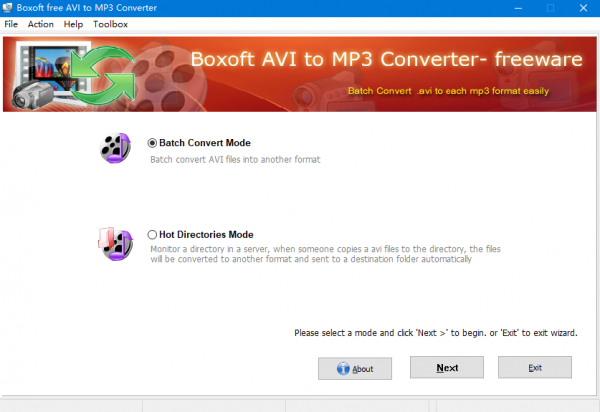
Task: Click the 'Batch convert AVI files into another format' description
Action: click(235, 160)
